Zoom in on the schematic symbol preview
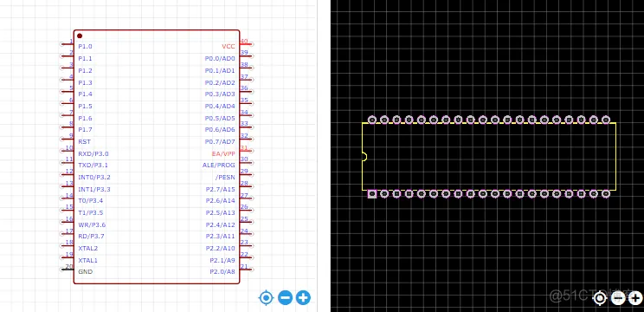 coord(303,297)
